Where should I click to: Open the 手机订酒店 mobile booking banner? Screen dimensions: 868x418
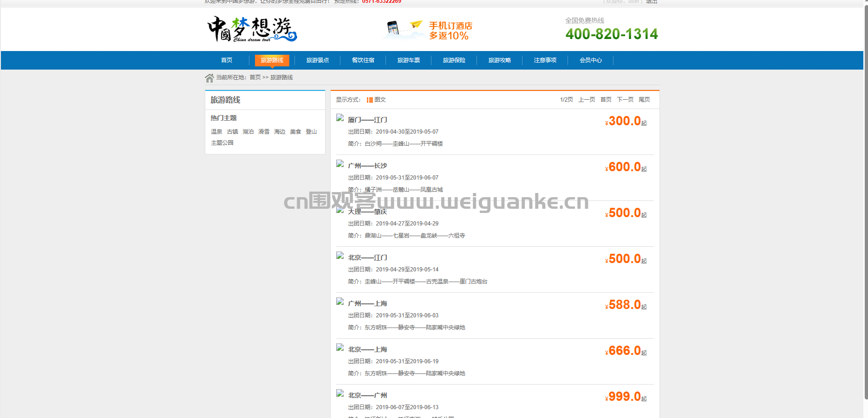coord(429,30)
